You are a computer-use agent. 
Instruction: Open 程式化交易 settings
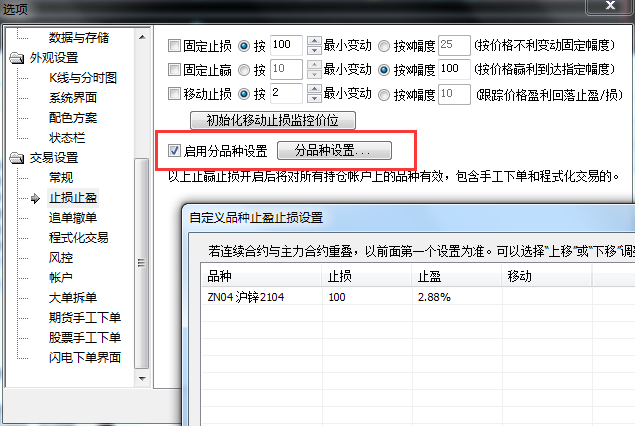tap(79, 237)
